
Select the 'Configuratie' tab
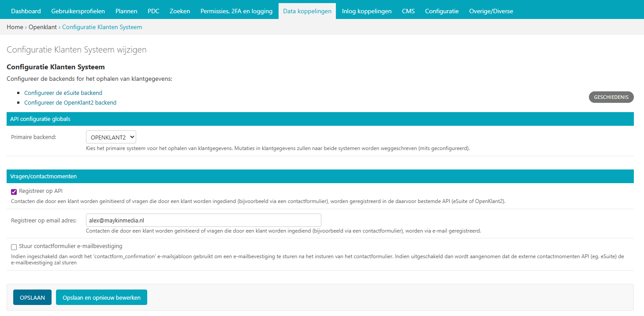tap(442, 11)
